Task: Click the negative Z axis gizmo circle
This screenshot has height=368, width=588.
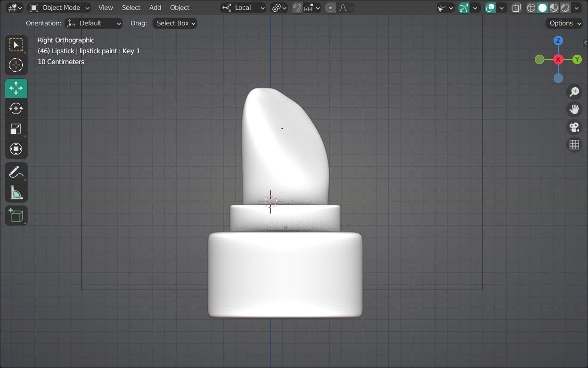Action: point(558,78)
